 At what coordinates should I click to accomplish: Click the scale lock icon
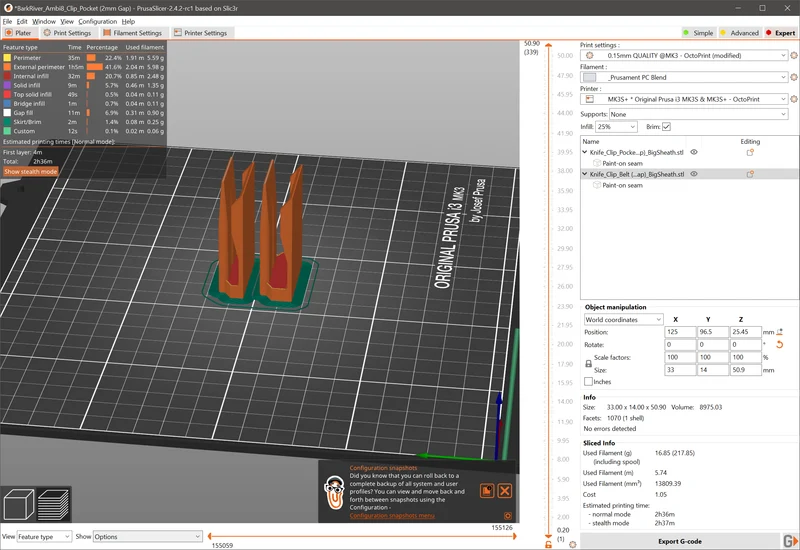(x=588, y=364)
